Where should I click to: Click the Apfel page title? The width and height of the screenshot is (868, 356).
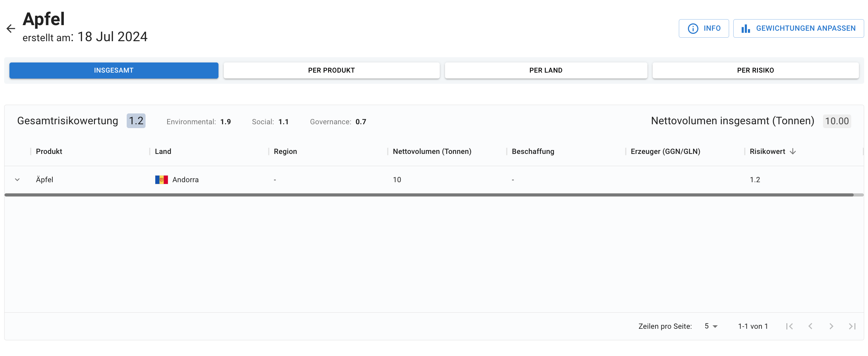tap(44, 19)
